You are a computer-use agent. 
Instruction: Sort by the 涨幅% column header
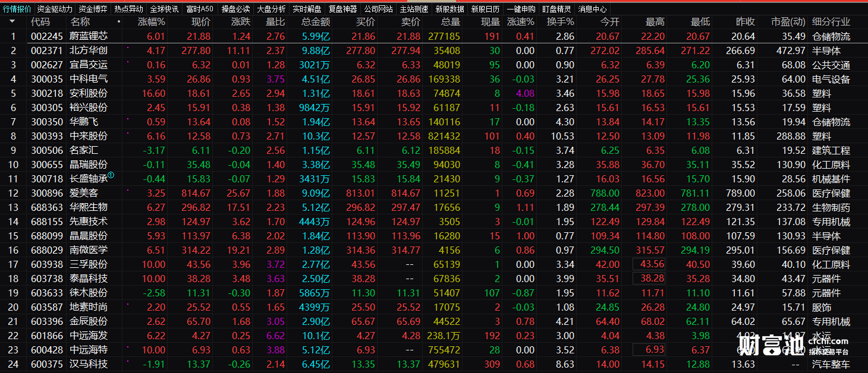point(152,22)
